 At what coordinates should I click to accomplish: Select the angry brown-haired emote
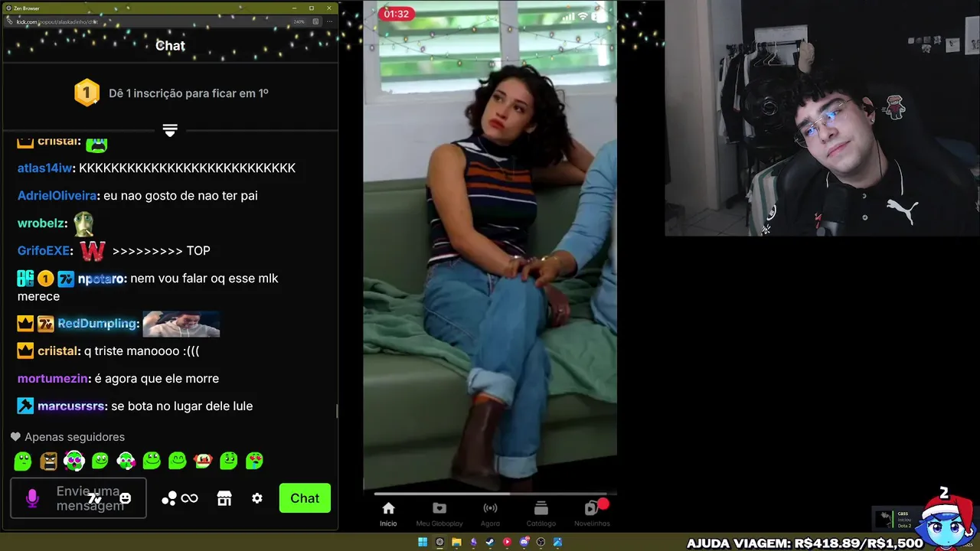pyautogui.click(x=48, y=461)
